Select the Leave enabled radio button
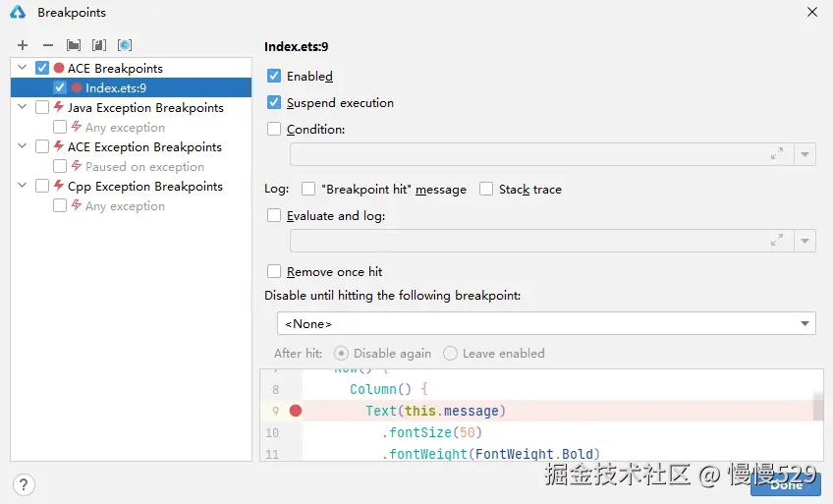The width and height of the screenshot is (833, 504). (450, 353)
